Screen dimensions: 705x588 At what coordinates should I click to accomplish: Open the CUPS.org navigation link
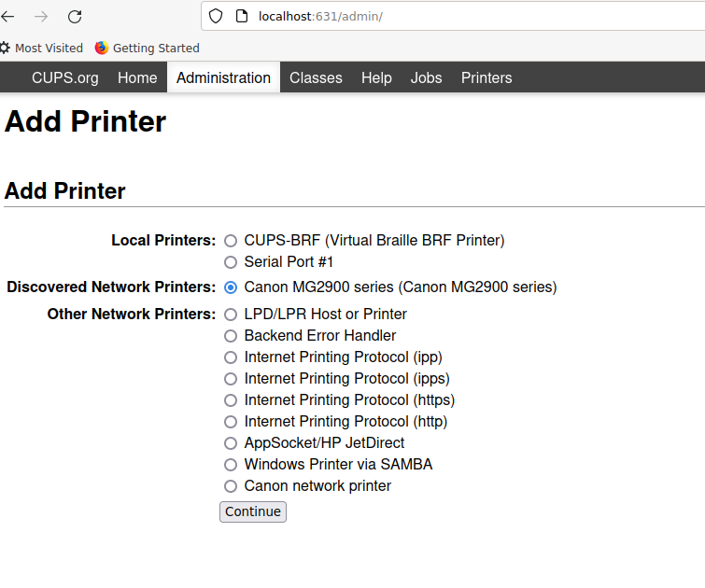pos(65,77)
